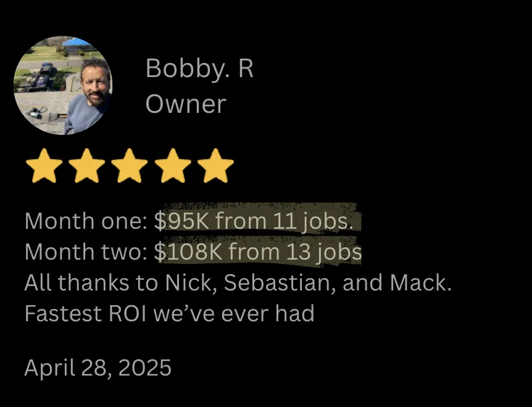
Task: Select the reviewer name Bobby. R
Action: [199, 69]
